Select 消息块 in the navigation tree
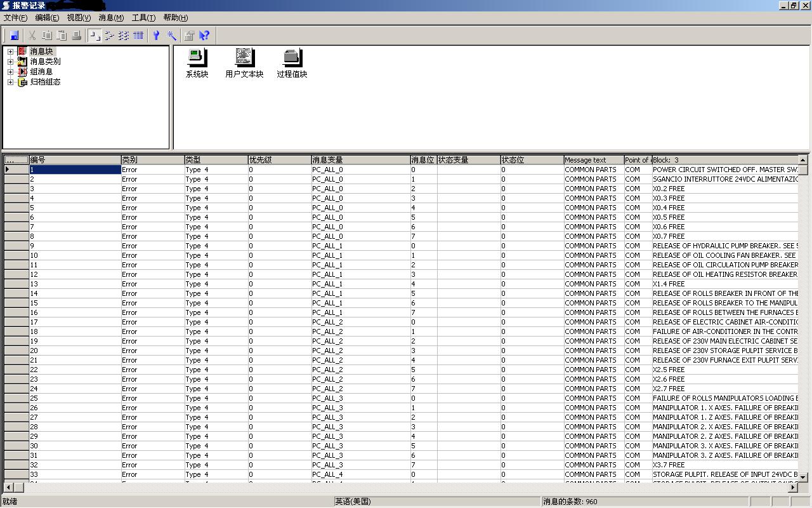 [42, 51]
